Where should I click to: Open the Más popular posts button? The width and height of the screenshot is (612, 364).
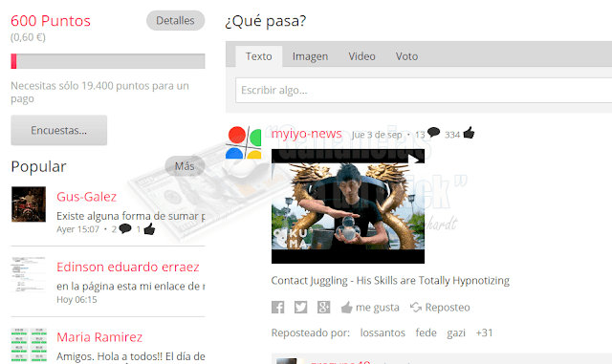pyautogui.click(x=185, y=166)
